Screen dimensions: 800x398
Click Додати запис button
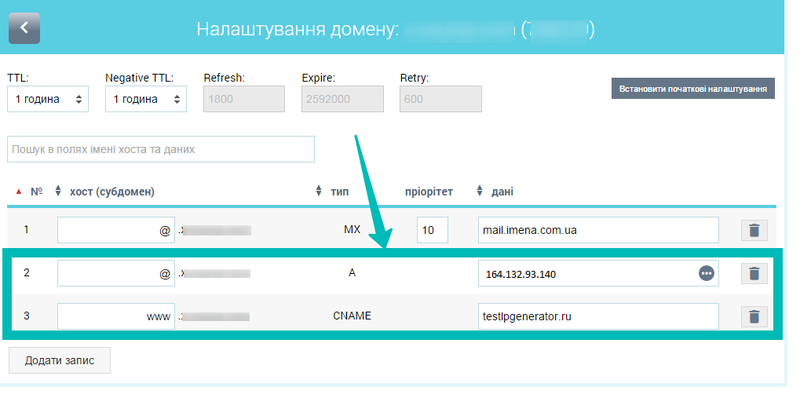60,360
